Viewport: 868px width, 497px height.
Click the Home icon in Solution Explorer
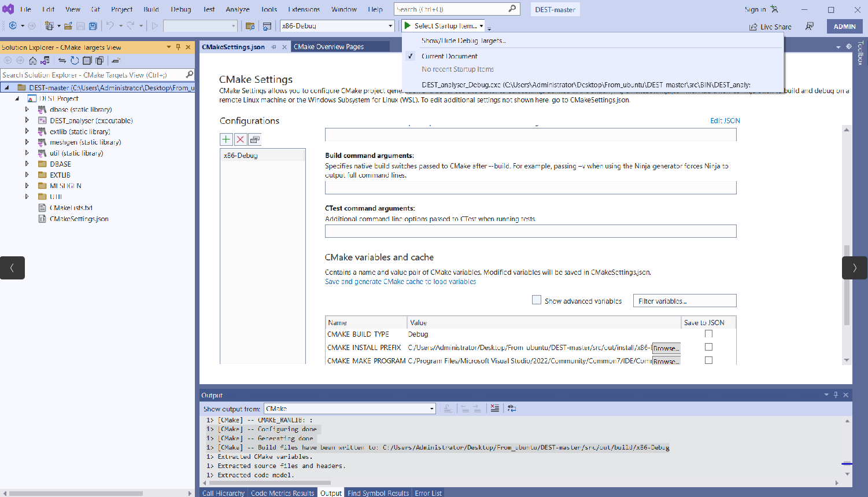tap(33, 61)
